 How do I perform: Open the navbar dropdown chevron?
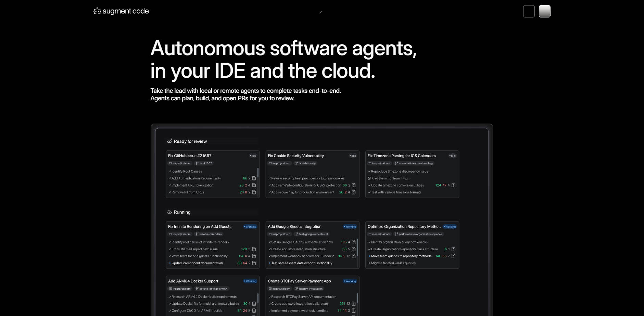tap(321, 12)
